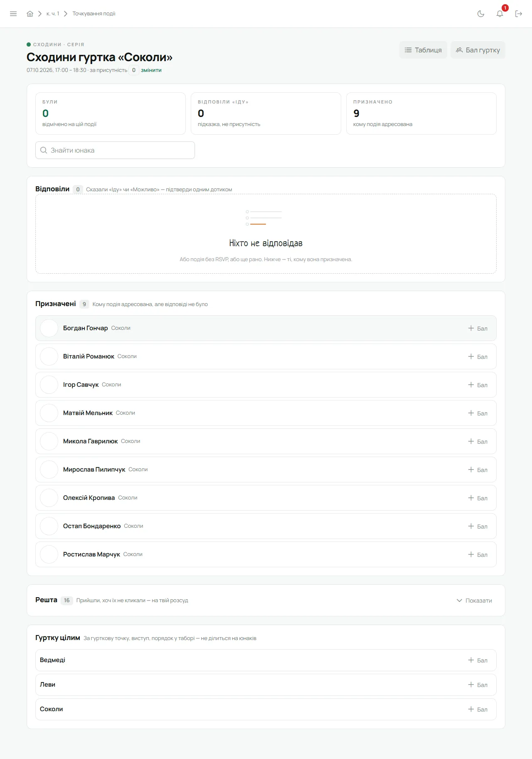
Task: Click the змінити link
Action: click(x=151, y=70)
